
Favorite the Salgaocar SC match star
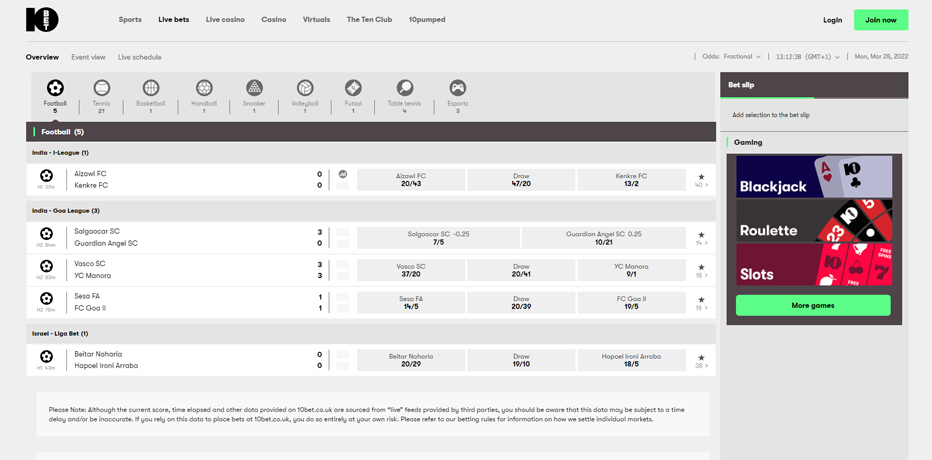tap(701, 235)
